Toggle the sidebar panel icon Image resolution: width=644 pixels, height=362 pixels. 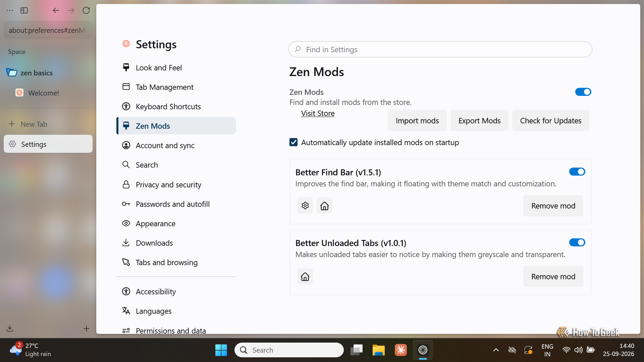pos(24,11)
